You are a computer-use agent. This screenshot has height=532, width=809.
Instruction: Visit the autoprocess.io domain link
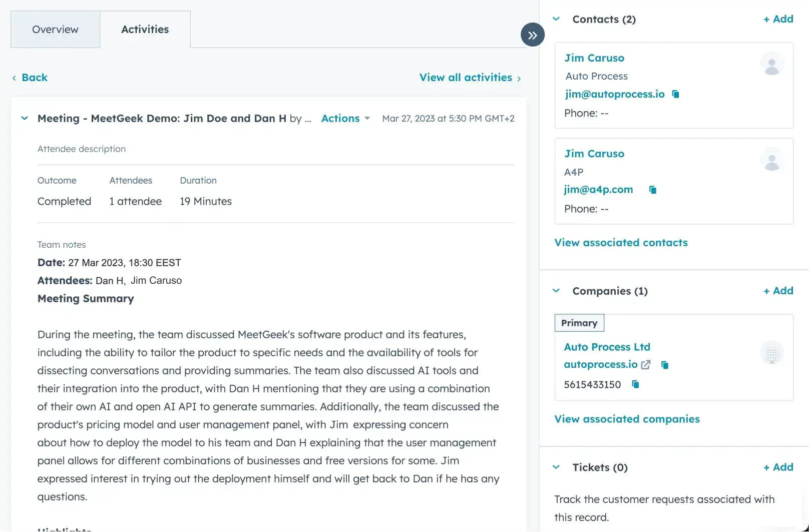click(x=601, y=365)
